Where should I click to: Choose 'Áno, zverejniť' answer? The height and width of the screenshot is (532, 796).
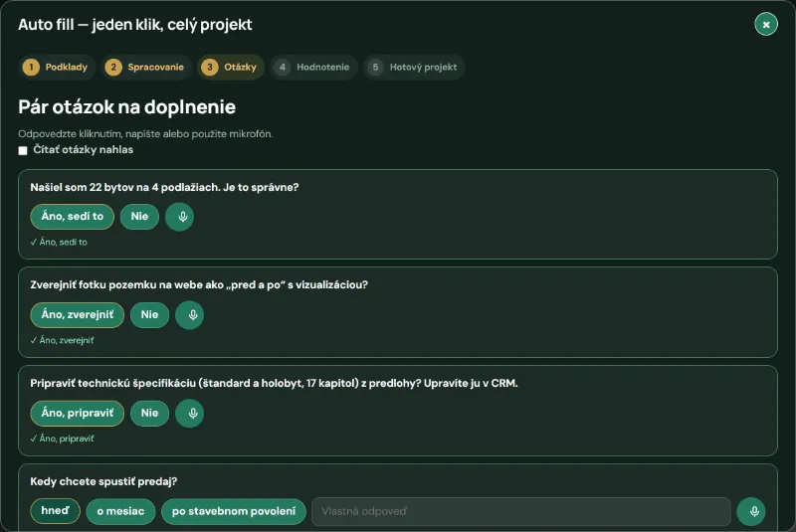(78, 315)
